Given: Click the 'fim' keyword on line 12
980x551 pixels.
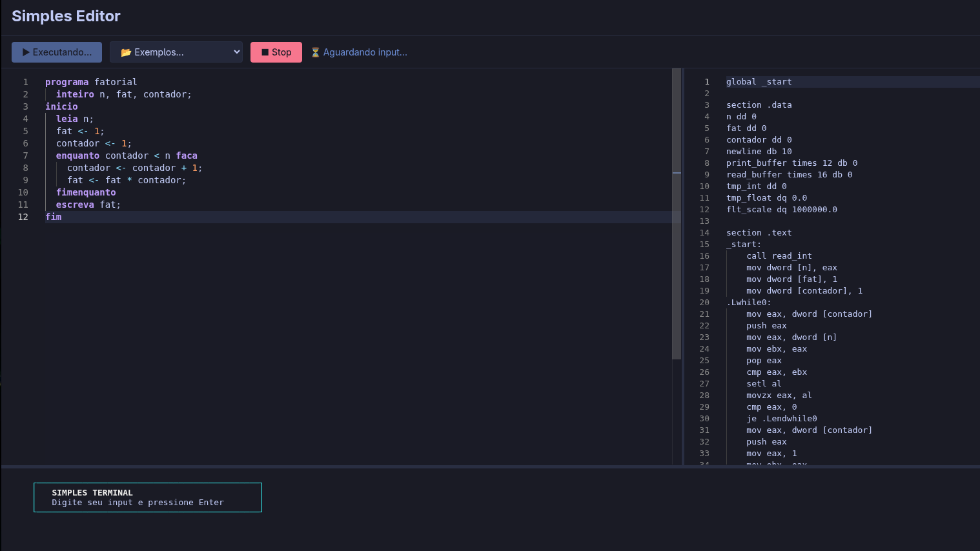Looking at the screenshot, I should pyautogui.click(x=54, y=217).
